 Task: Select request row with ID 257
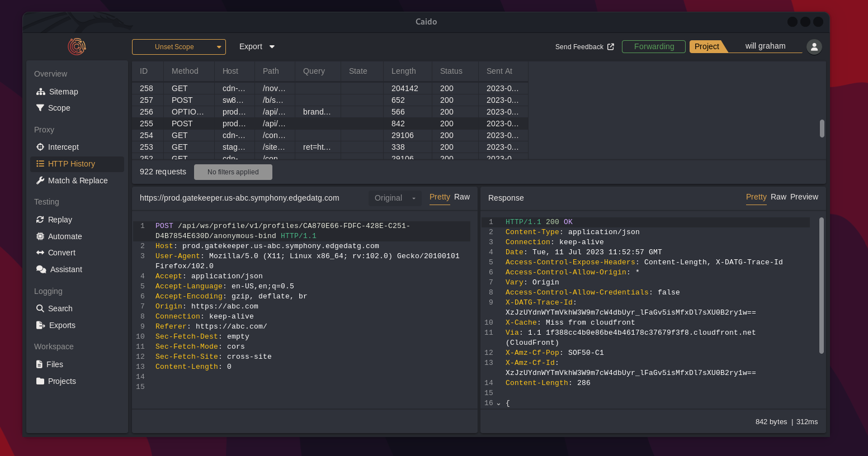tap(330, 100)
